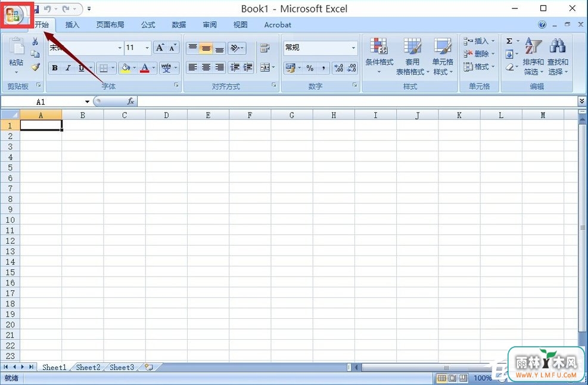This screenshot has width=588, height=385.
Task: Apply comma style
Action: pos(323,68)
